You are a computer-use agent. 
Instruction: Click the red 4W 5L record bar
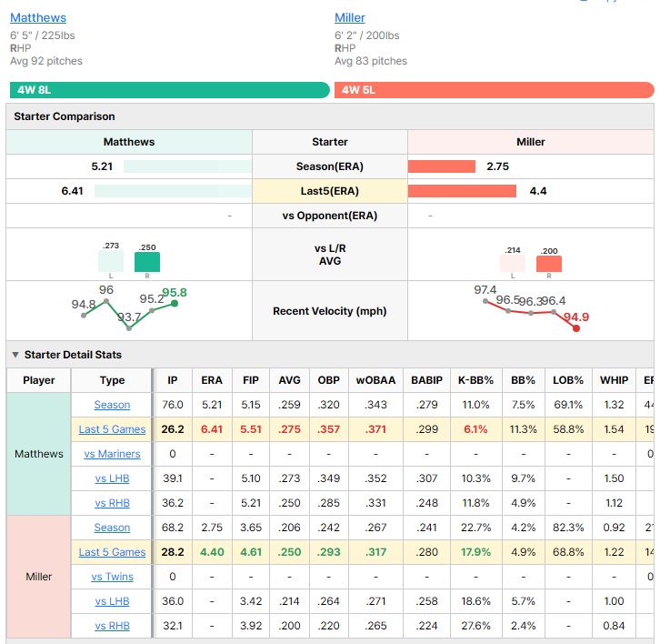click(495, 90)
